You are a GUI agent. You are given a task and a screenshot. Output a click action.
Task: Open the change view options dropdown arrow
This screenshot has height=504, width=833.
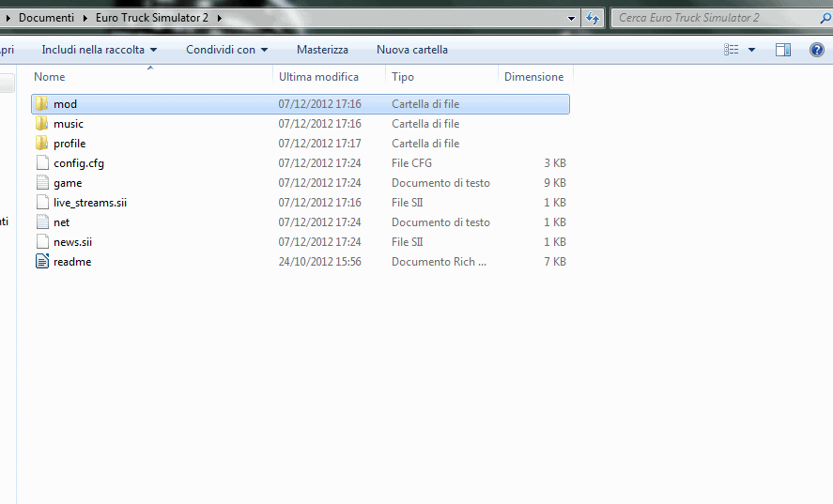click(x=751, y=50)
